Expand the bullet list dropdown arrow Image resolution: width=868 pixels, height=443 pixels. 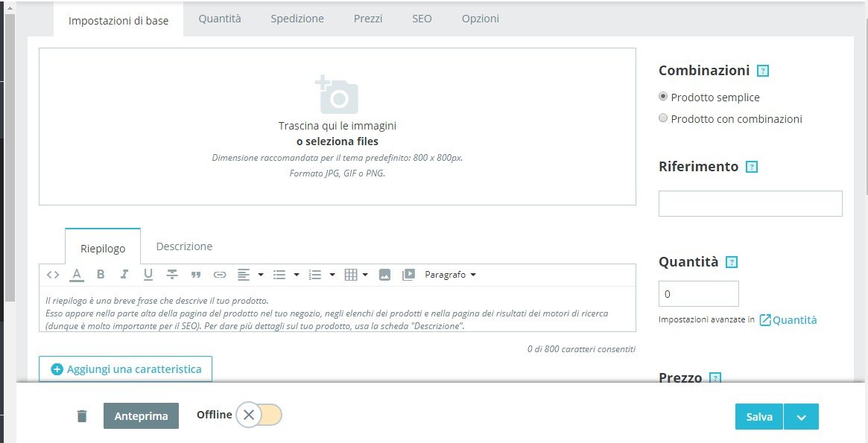[x=296, y=275]
